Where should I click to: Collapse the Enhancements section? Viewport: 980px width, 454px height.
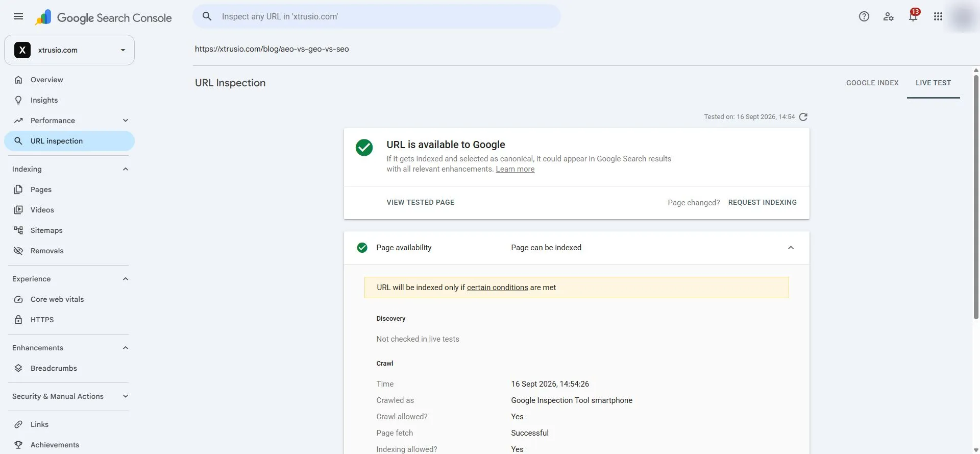tap(126, 348)
